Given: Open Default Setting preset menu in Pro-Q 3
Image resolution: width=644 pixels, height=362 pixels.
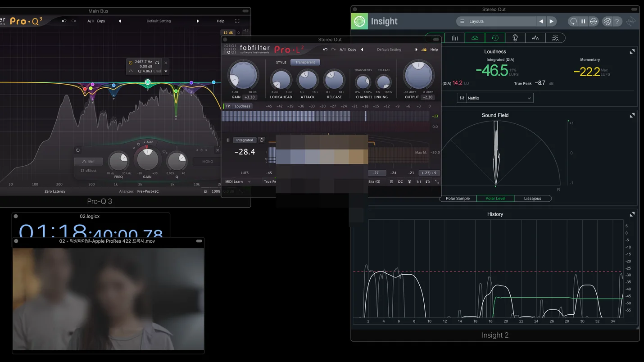Looking at the screenshot, I should [x=159, y=21].
